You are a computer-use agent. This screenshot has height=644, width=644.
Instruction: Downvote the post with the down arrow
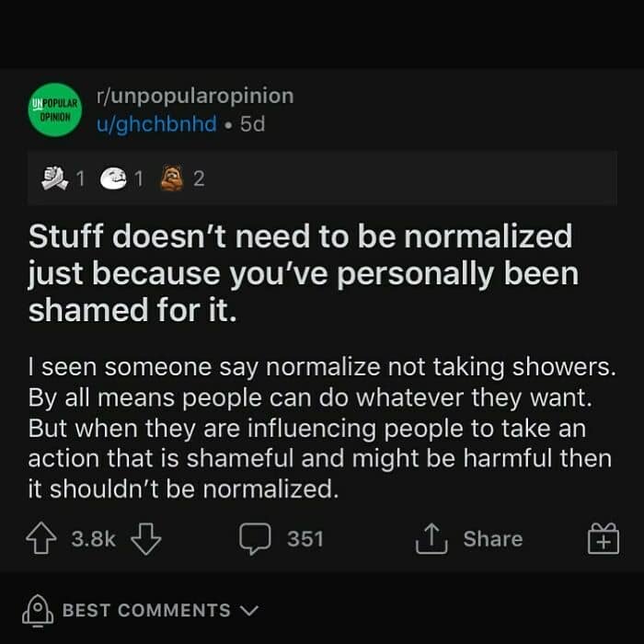[x=145, y=539]
